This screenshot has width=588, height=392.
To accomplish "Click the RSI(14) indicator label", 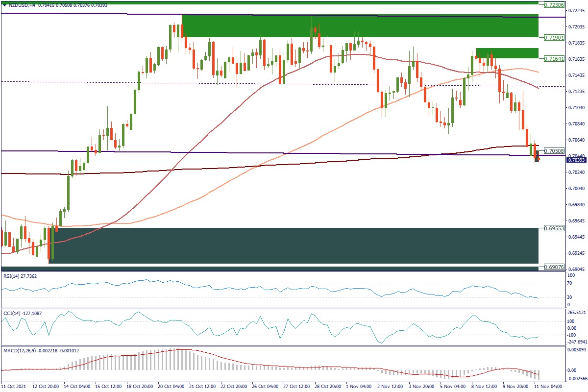I will (20, 276).
